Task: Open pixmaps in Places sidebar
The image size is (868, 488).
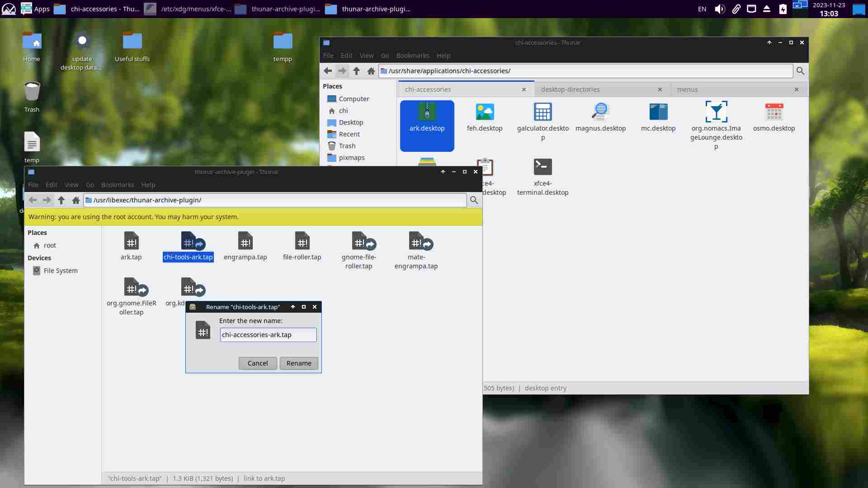Action: [351, 158]
